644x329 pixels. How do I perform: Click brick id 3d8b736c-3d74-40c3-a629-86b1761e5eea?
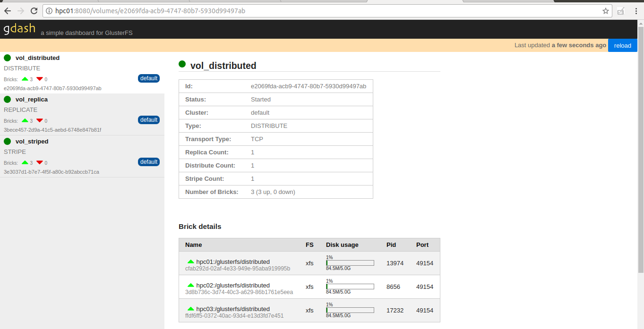point(239,292)
